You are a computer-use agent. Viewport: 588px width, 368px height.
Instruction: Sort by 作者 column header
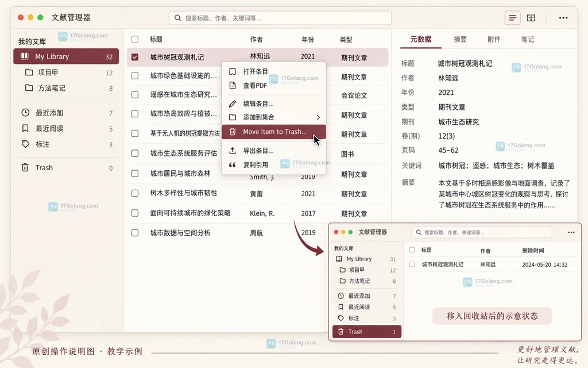(257, 39)
